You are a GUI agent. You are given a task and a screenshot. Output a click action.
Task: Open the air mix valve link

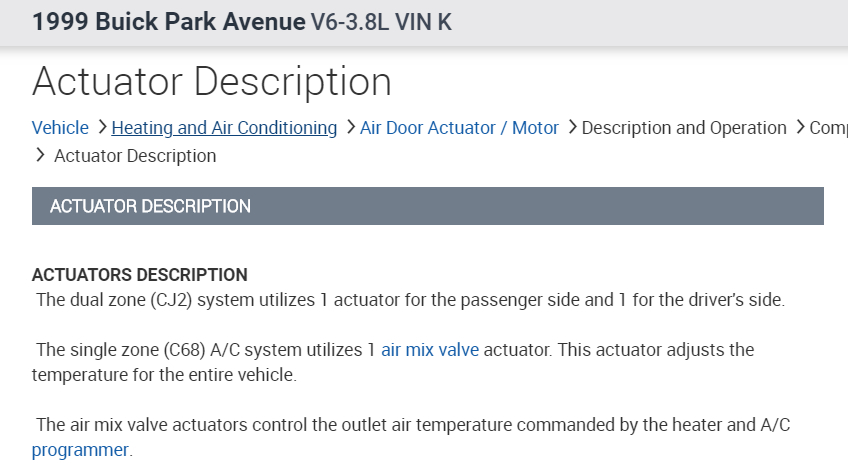[x=430, y=350]
